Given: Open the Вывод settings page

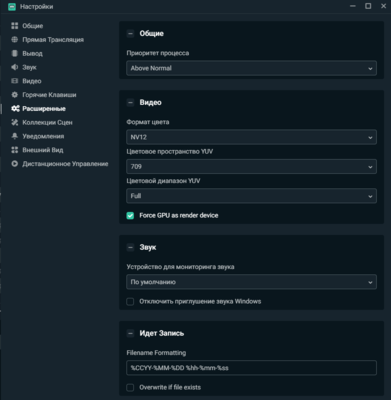Looking at the screenshot, I should (32, 53).
